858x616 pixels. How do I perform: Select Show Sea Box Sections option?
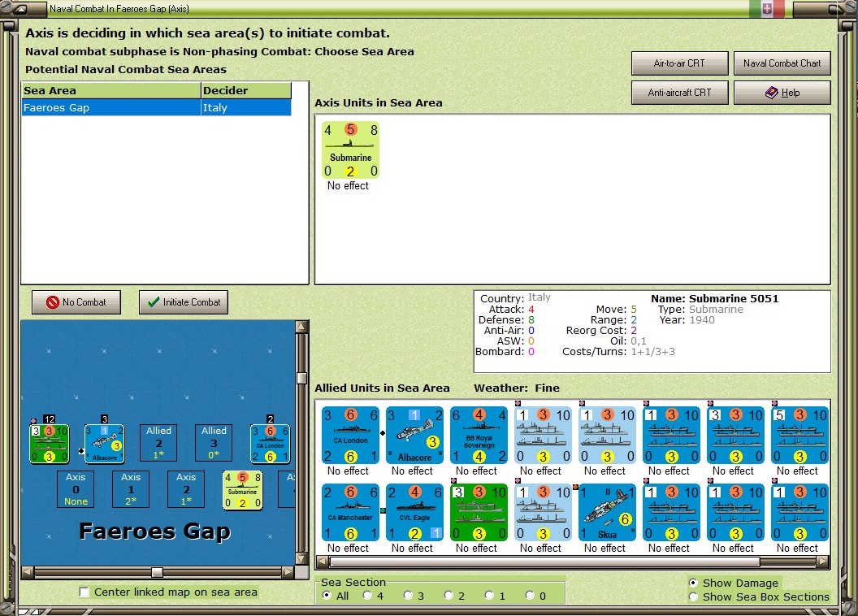point(693,596)
